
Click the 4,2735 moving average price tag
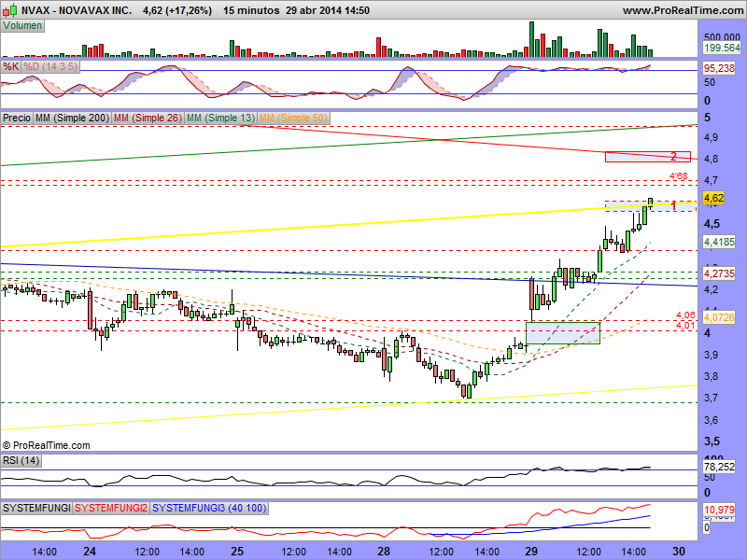click(x=719, y=273)
